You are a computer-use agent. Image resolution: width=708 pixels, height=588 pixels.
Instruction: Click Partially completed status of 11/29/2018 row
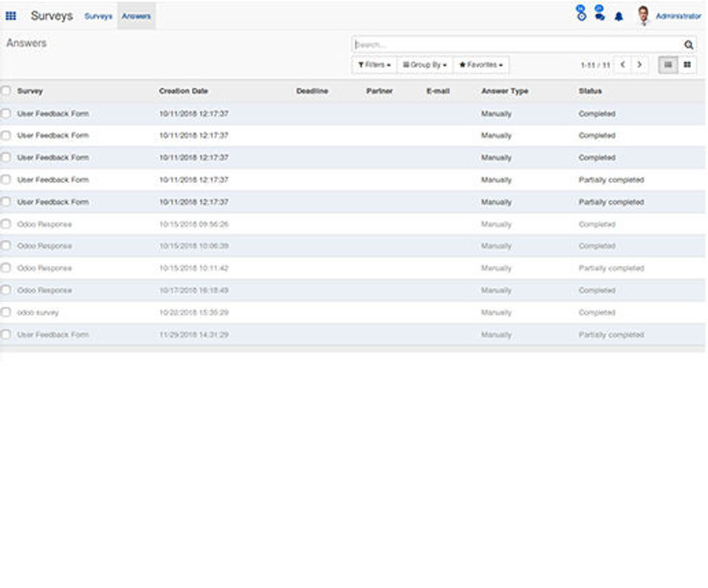[611, 334]
